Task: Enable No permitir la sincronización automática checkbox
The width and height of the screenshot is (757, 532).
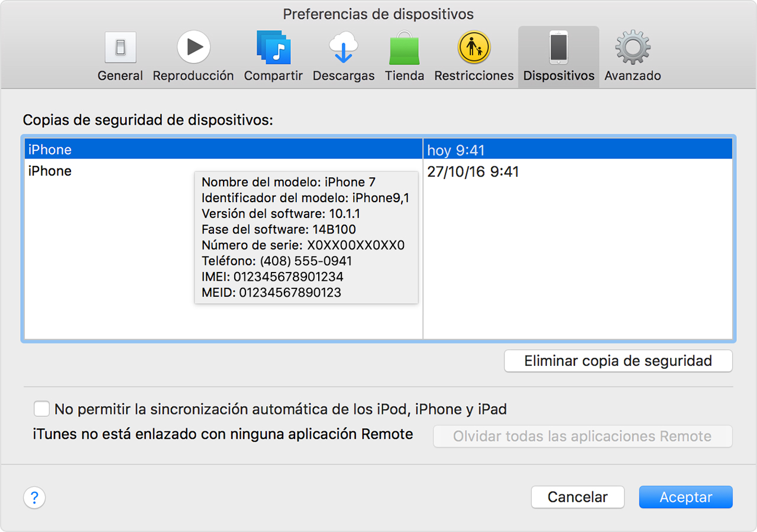Action: tap(41, 409)
